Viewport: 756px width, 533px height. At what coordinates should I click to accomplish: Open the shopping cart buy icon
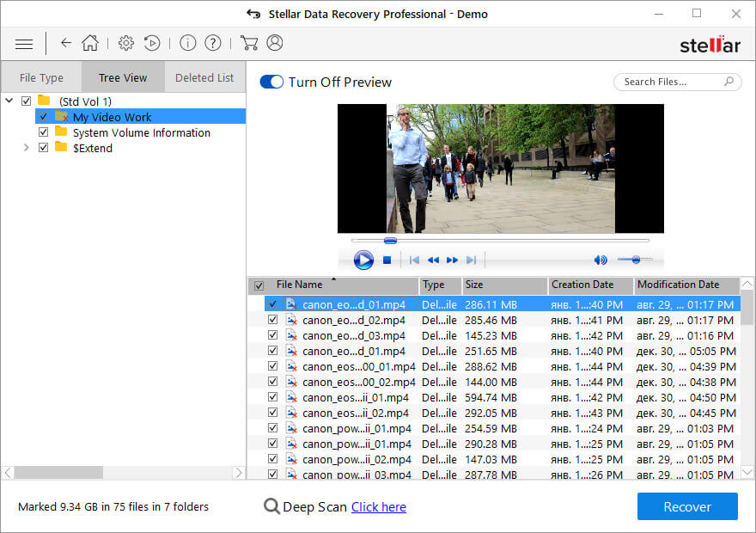click(249, 43)
